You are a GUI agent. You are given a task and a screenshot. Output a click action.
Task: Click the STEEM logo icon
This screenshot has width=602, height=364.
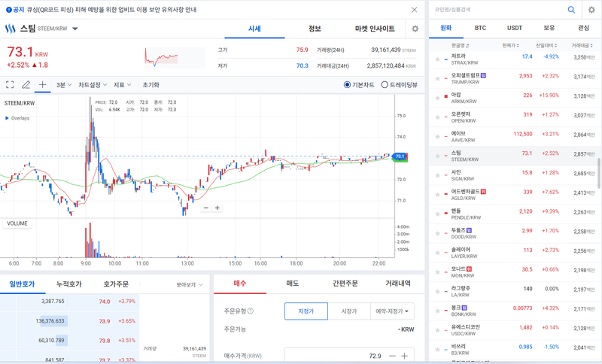[x=11, y=29]
